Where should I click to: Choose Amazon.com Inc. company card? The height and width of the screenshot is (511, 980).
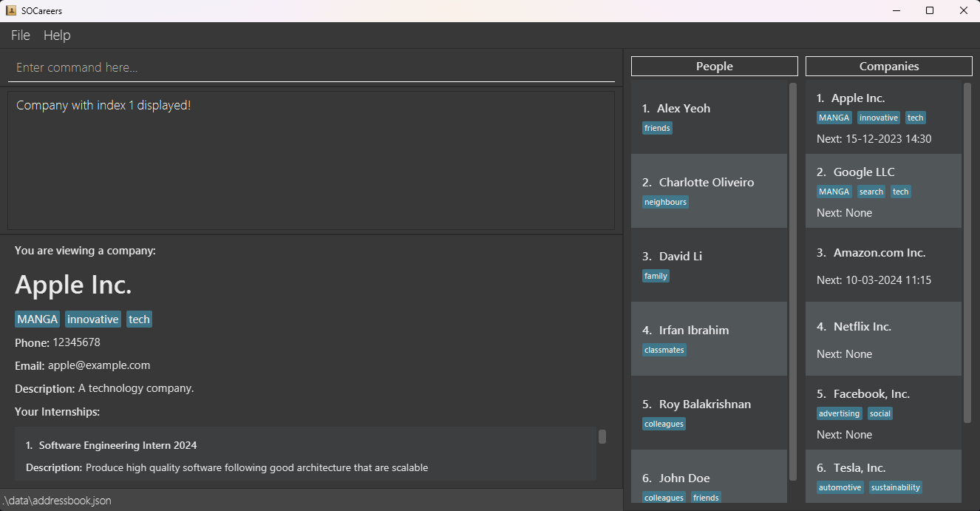[882, 265]
